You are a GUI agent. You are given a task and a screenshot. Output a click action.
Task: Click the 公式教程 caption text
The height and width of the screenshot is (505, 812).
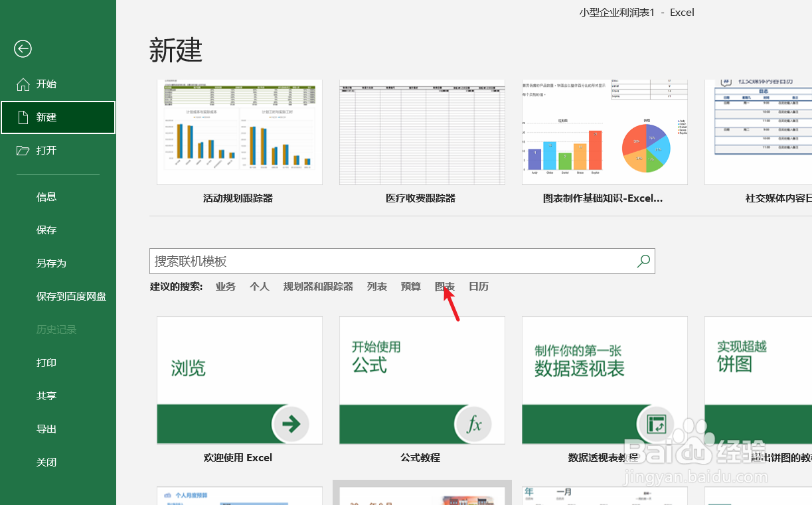tap(420, 457)
